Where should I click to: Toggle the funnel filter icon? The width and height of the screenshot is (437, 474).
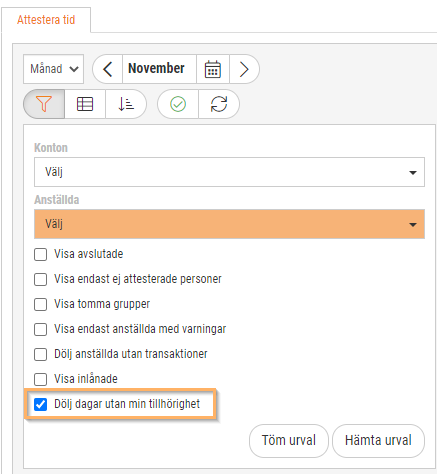[x=44, y=104]
